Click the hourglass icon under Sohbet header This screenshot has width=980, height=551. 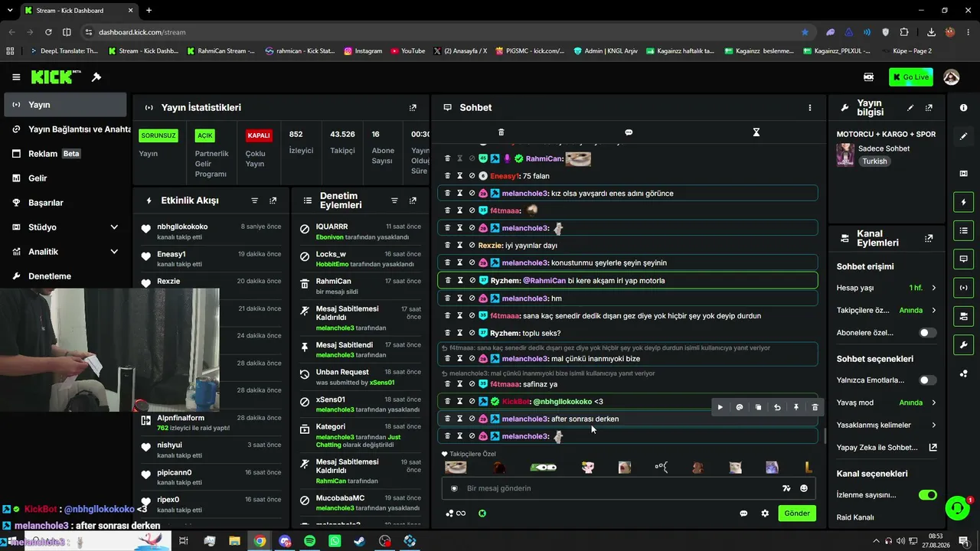pos(756,132)
